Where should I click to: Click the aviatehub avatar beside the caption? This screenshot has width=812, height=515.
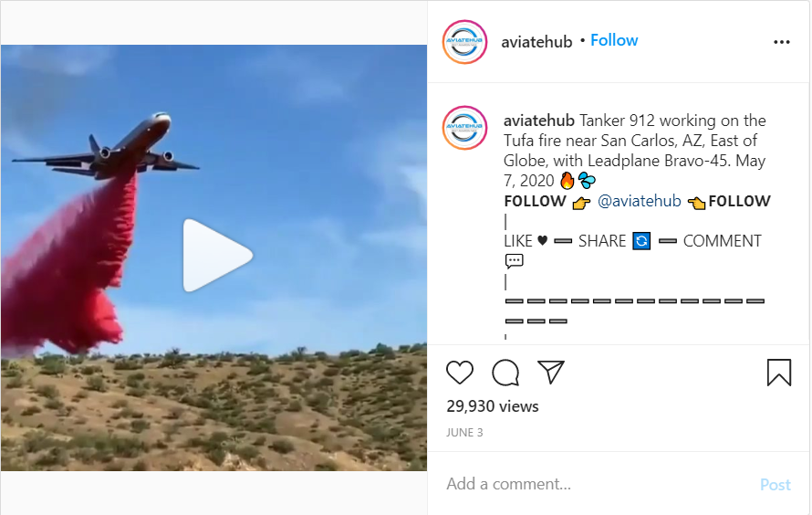coord(464,128)
